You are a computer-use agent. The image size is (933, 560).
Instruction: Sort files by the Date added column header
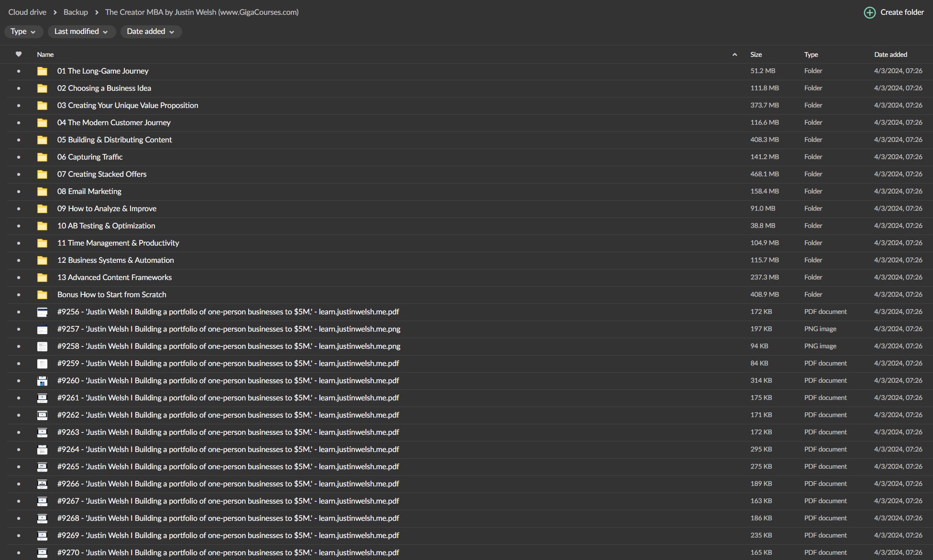tap(890, 54)
